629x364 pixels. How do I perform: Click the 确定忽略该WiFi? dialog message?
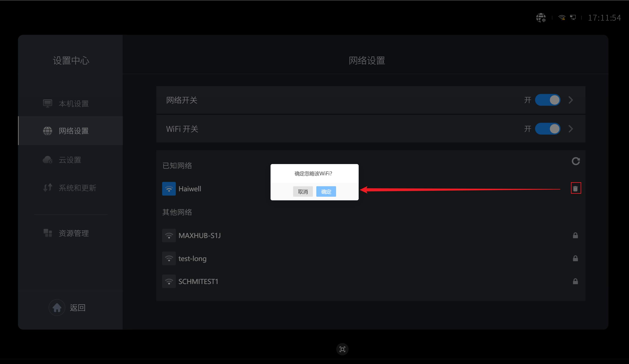click(x=313, y=173)
